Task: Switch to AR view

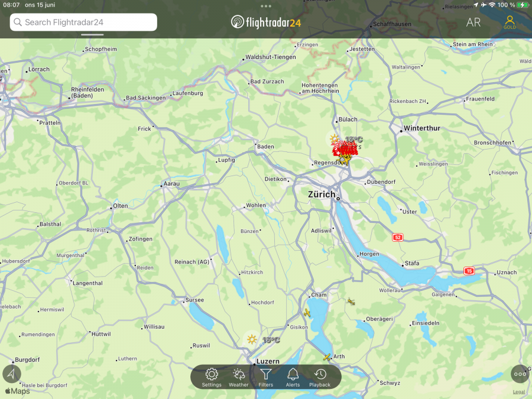Action: coord(473,22)
